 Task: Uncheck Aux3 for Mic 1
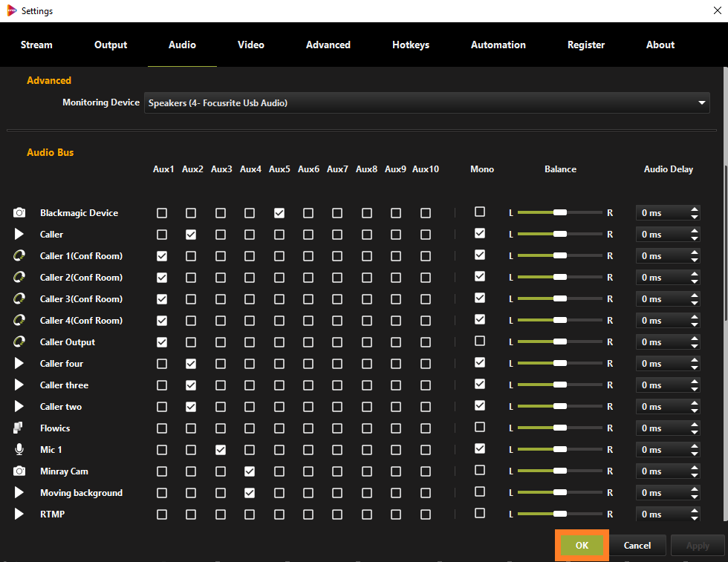(221, 450)
